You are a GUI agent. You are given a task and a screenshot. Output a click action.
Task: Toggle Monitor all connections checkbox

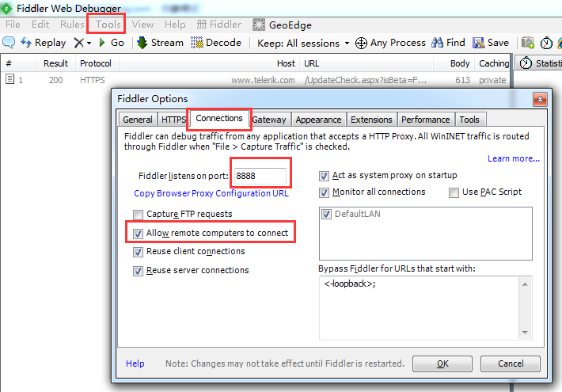coord(324,192)
